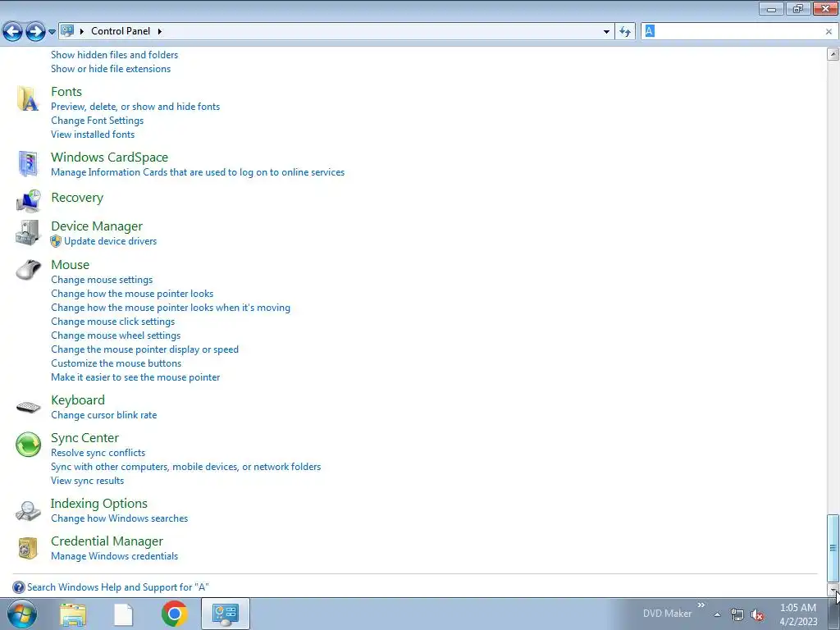Click Manage Windows credentials
This screenshot has height=630, width=840.
[x=115, y=556]
